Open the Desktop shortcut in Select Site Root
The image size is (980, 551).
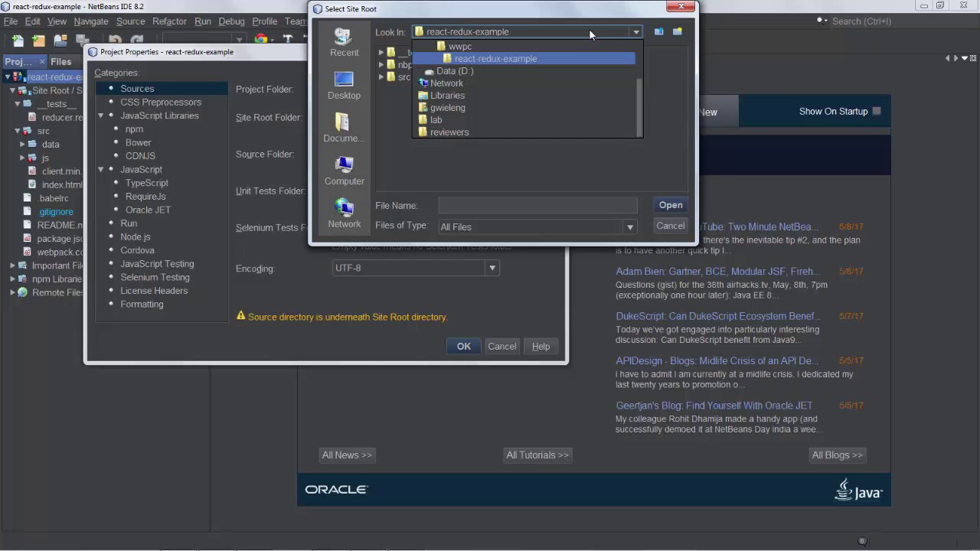[344, 86]
